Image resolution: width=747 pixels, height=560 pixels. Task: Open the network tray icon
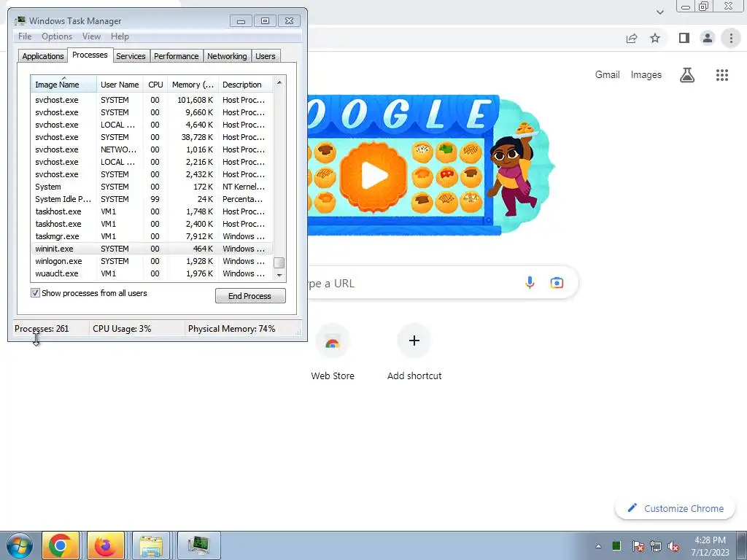click(656, 546)
